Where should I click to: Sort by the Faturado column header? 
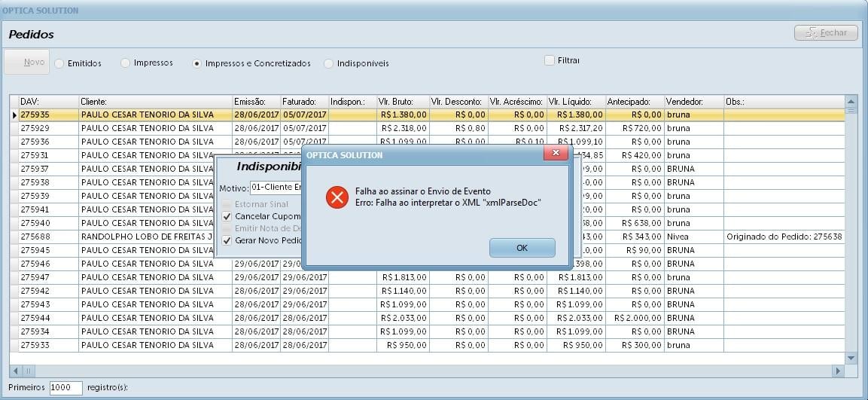(304, 102)
